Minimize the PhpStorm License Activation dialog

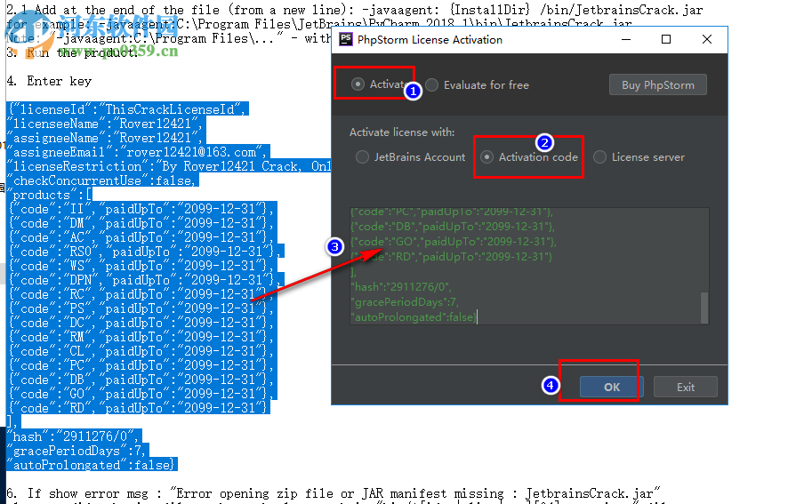[x=626, y=39]
